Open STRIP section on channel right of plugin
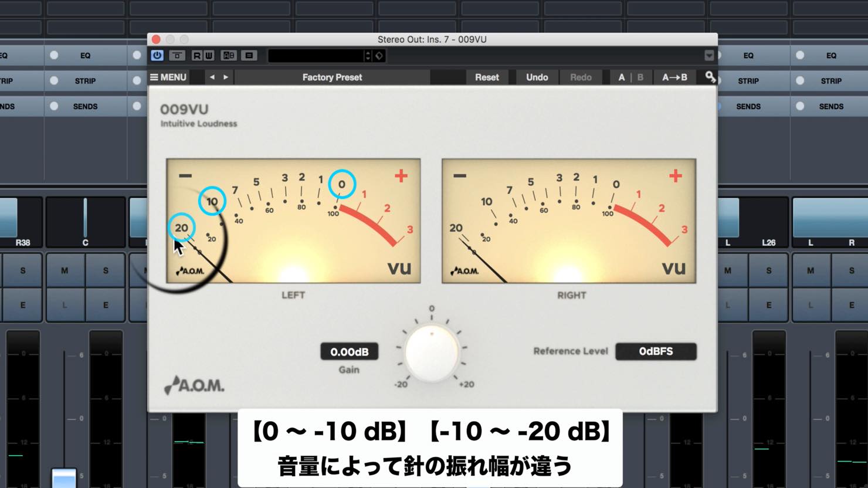This screenshot has width=868, height=488. point(748,81)
